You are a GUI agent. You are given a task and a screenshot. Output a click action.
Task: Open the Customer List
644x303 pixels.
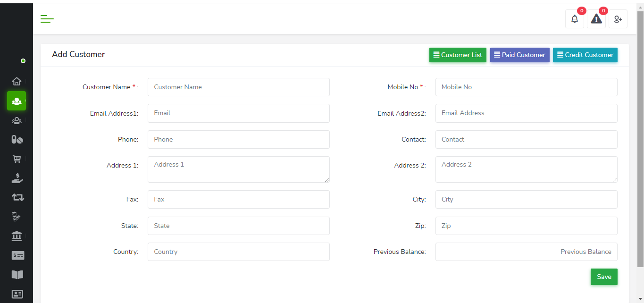[x=457, y=55]
